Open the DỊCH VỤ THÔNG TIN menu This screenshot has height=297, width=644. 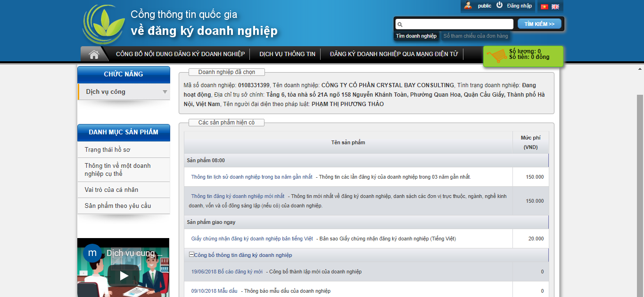pos(287,54)
